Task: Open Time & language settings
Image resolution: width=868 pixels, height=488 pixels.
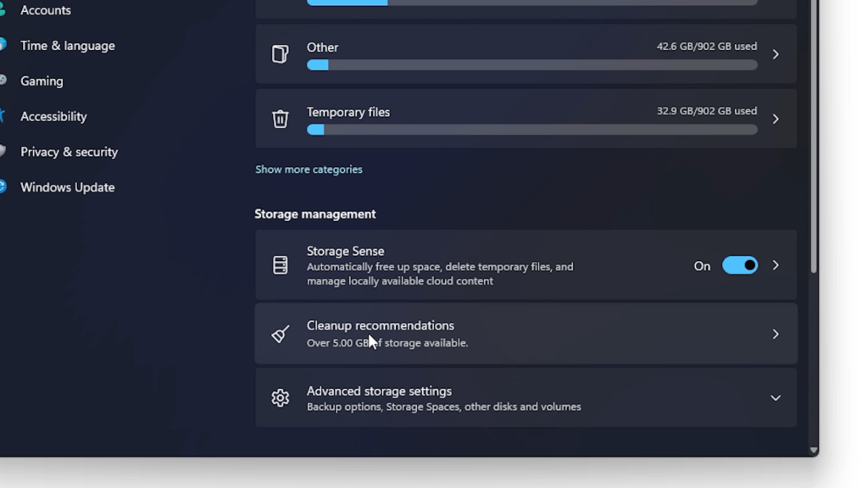Action: [x=68, y=46]
